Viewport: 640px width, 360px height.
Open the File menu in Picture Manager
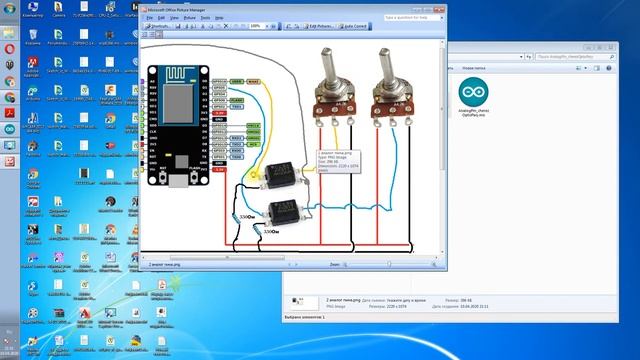(149, 18)
